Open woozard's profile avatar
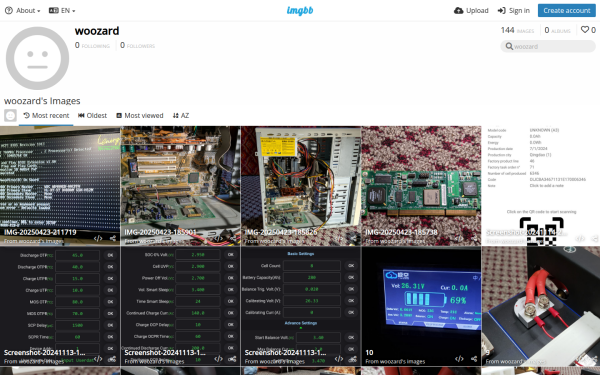The width and height of the screenshot is (600, 375). click(38, 58)
